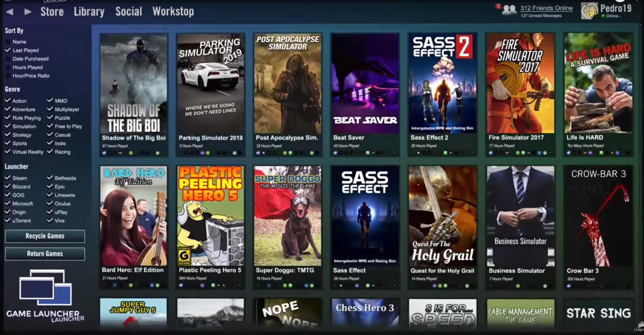Image resolution: width=644 pixels, height=335 pixels.
Task: Open the Shadow of The Big Boi cover
Action: [134, 83]
